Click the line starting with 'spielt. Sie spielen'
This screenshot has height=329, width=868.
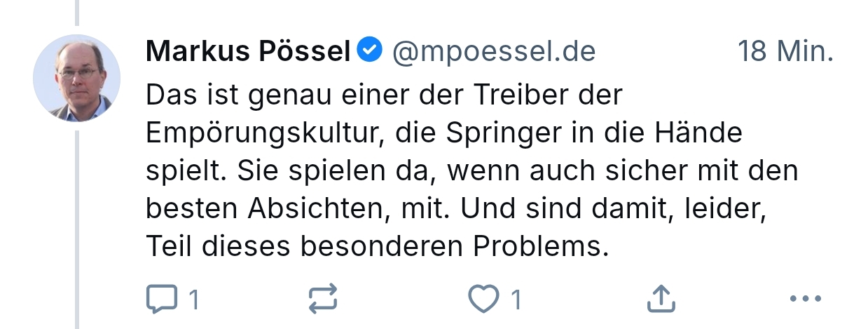click(x=471, y=171)
